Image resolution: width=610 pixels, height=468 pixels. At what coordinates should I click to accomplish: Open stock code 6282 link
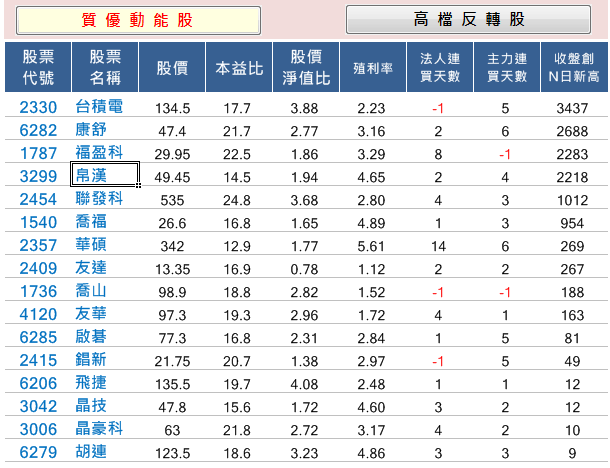[x=38, y=130]
